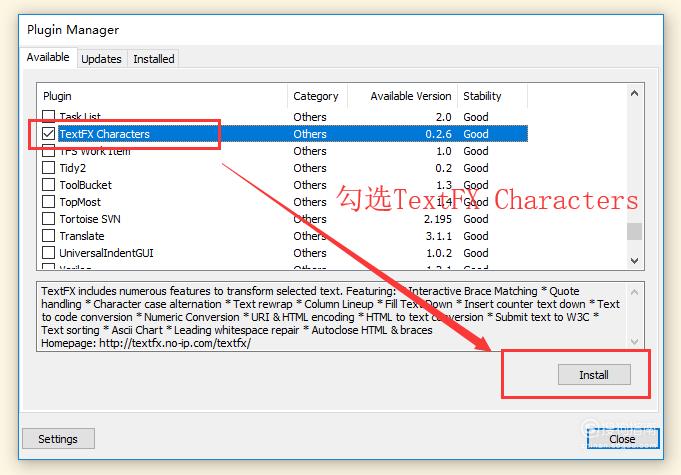Uncheck the TextFX Characters checkbox

(48, 134)
